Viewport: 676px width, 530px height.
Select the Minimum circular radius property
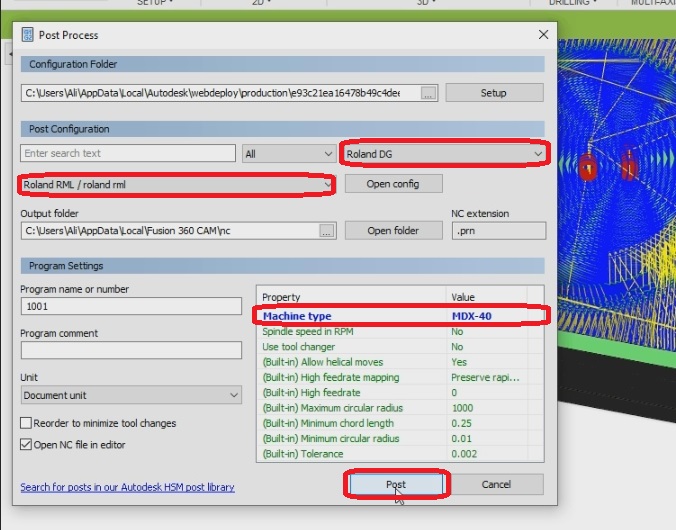coord(400,439)
